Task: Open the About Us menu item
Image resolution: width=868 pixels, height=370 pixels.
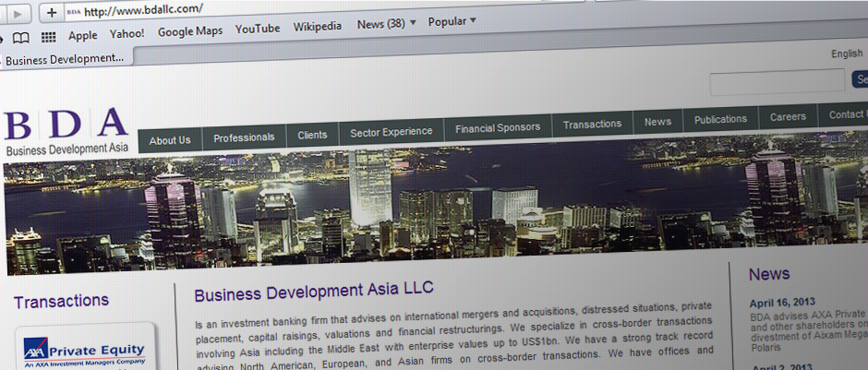Action: tap(169, 140)
